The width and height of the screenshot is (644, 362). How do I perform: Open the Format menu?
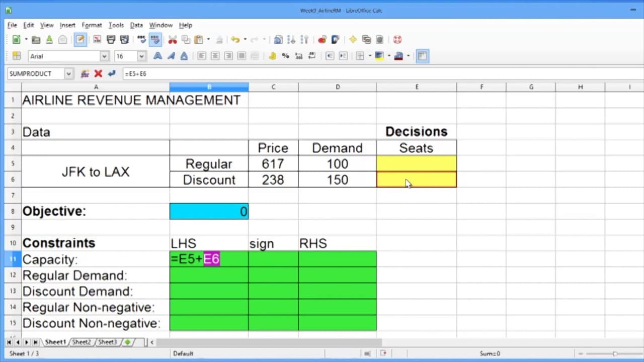[x=92, y=25]
